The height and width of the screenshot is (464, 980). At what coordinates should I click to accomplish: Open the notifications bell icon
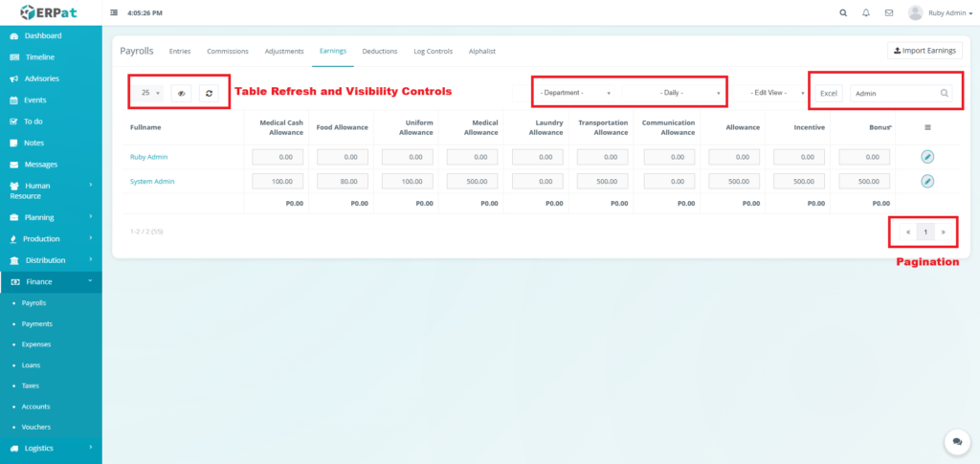(866, 13)
